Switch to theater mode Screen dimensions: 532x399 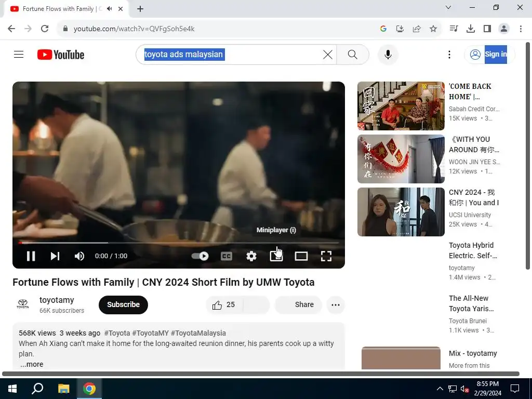(301, 256)
